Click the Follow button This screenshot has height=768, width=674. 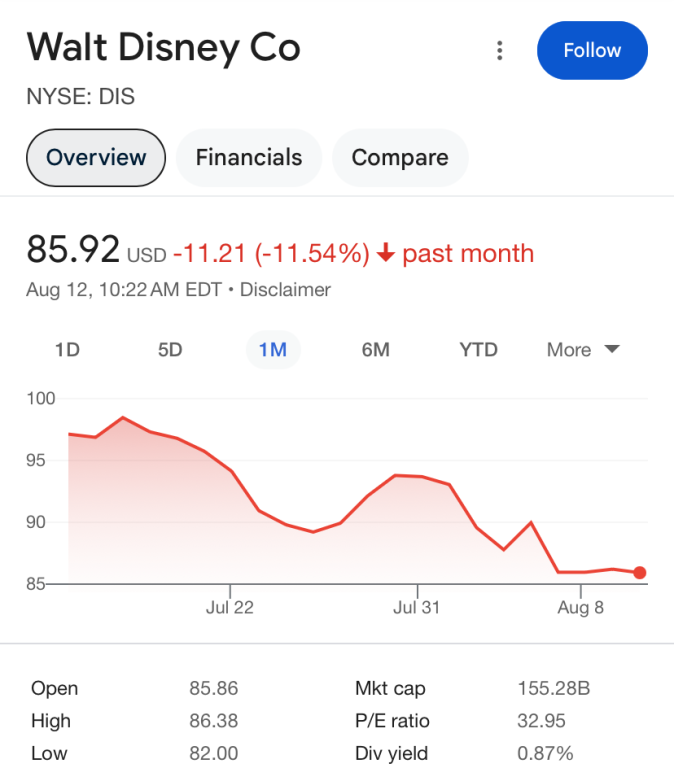[x=592, y=51]
